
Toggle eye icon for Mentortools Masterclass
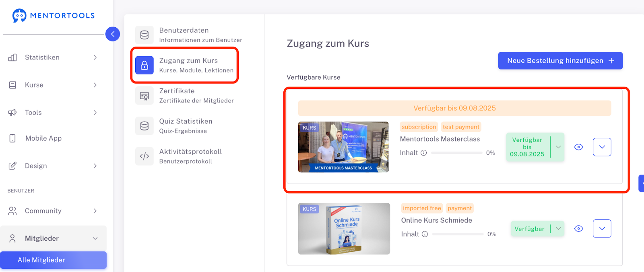[578, 147]
